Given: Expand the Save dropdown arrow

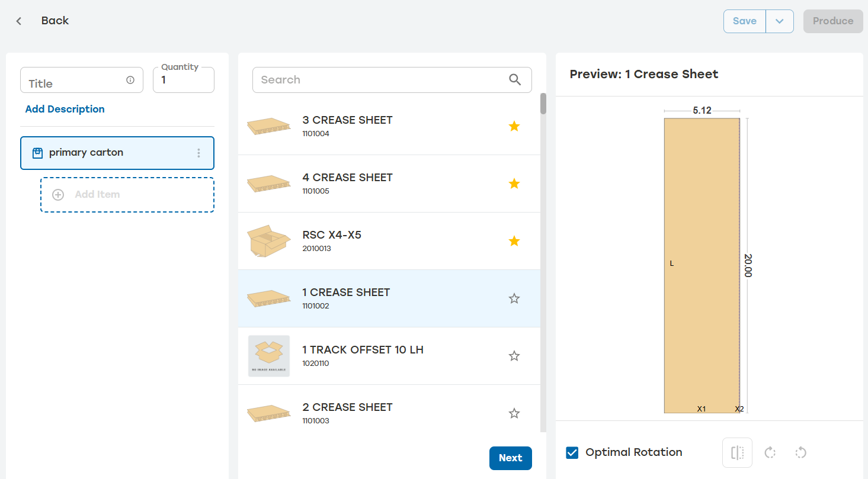Looking at the screenshot, I should tap(780, 21).
